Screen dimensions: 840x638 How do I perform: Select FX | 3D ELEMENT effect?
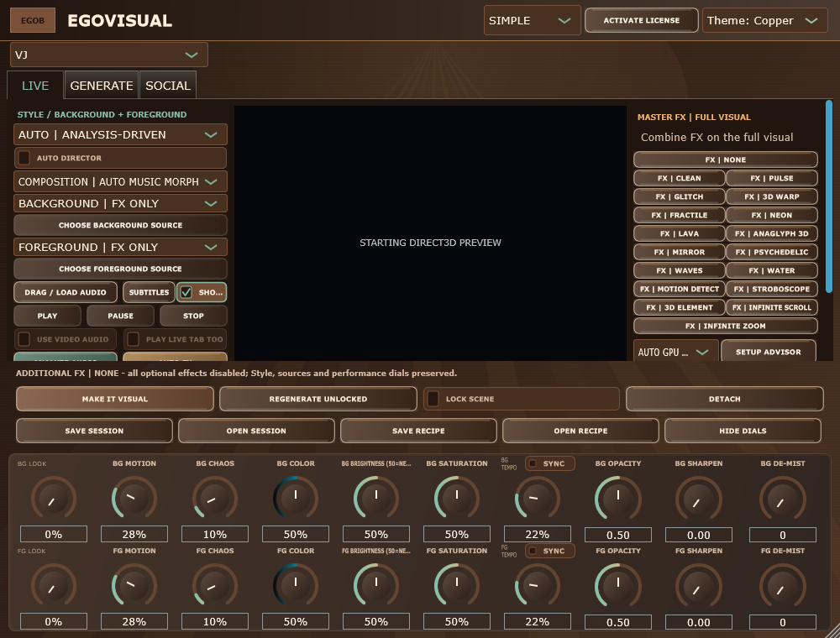[680, 307]
